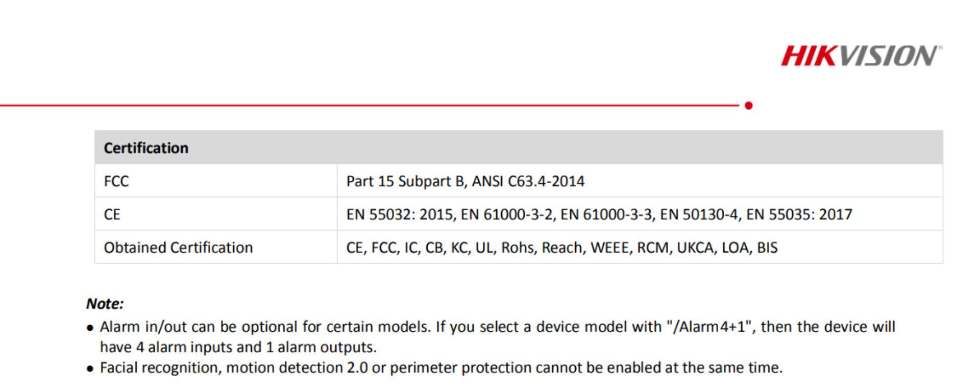
Task: Click the CE row label
Action: click(112, 214)
